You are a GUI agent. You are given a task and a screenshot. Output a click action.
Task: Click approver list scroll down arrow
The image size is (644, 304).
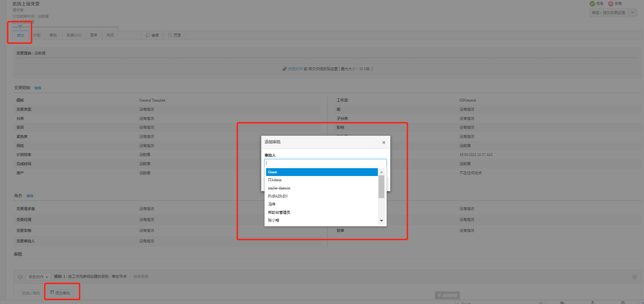coord(381,221)
